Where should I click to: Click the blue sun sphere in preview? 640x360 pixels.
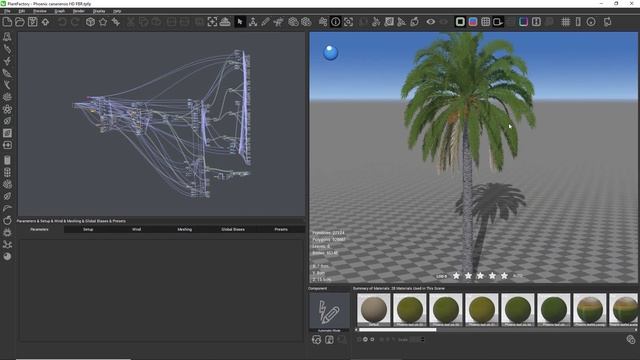click(x=331, y=53)
